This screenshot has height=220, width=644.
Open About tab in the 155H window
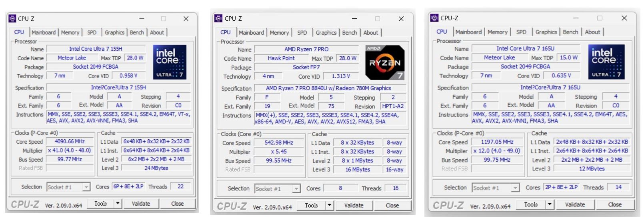(157, 33)
